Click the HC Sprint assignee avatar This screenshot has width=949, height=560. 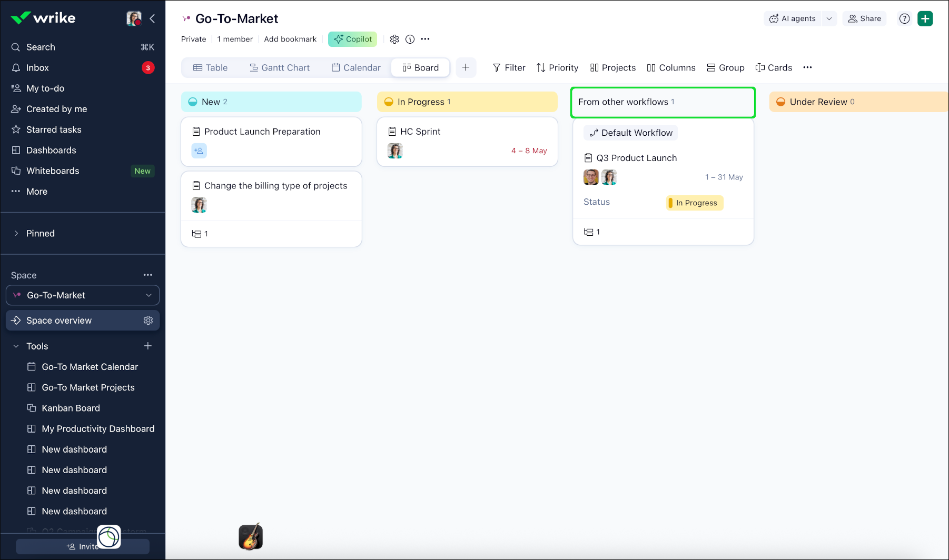[x=395, y=151]
